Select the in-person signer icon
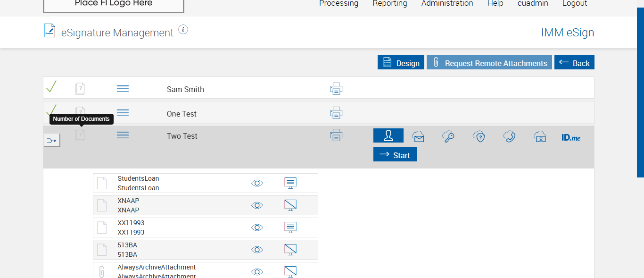This screenshot has width=644, height=278. click(388, 136)
